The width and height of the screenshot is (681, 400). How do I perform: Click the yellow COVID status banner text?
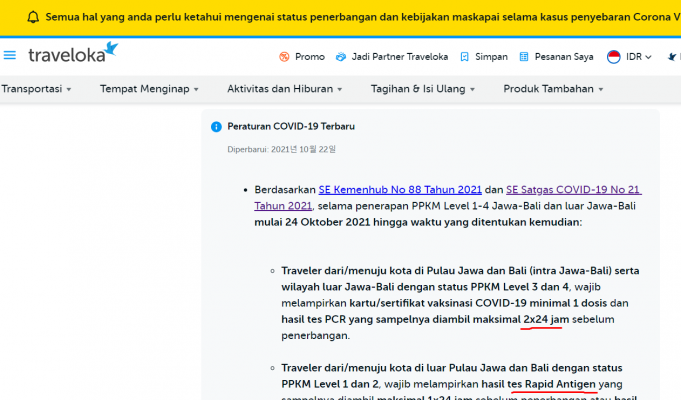360,17
